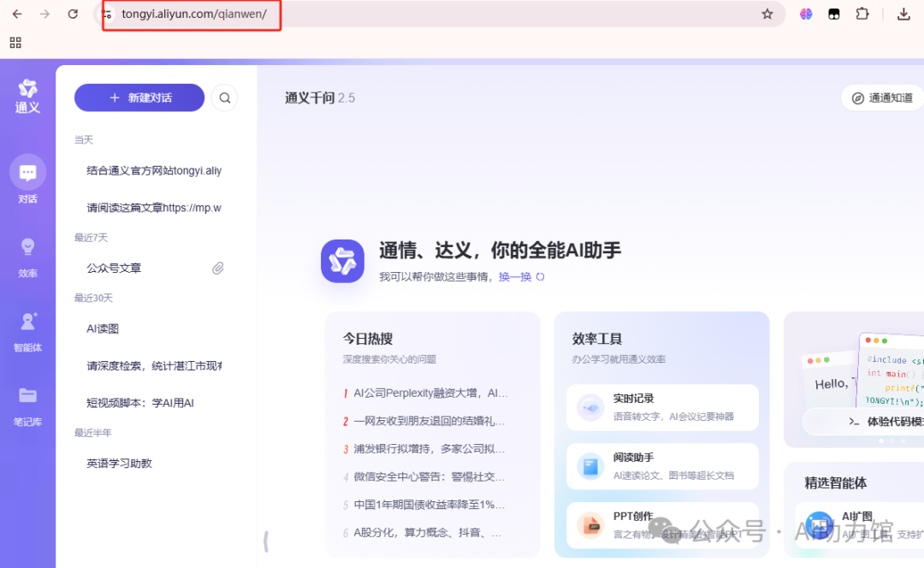Open conversation 结合通义官方网站tongyi.aliy
The width and height of the screenshot is (924, 568).
pyautogui.click(x=154, y=171)
